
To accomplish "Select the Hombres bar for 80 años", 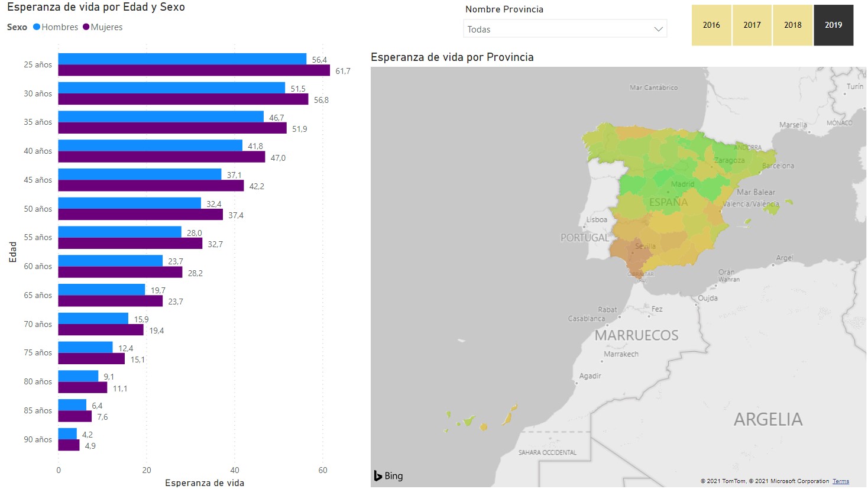I will 78,376.
